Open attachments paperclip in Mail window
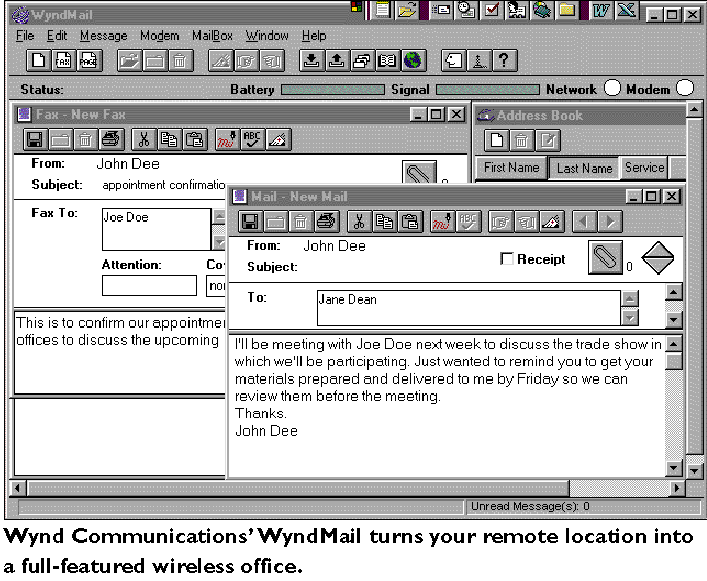The width and height of the screenshot is (707, 581). pos(605,257)
